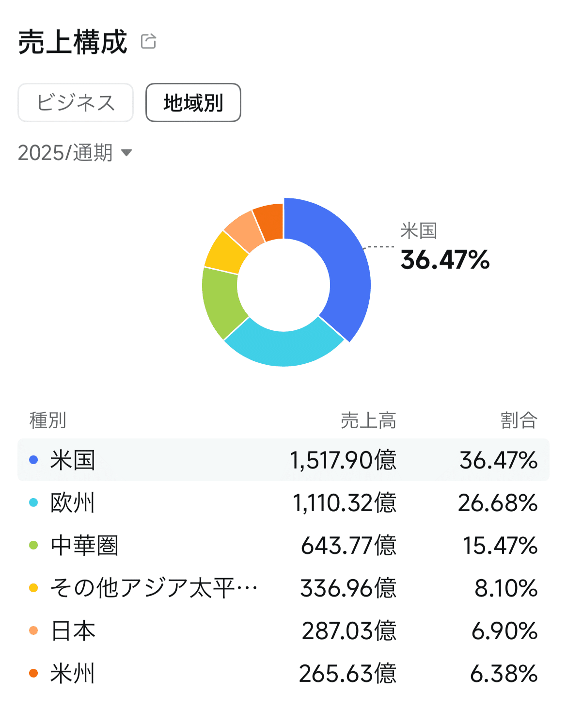The height and width of the screenshot is (728, 567).
Task: Collapse the period selector triangle
Action: (x=127, y=153)
